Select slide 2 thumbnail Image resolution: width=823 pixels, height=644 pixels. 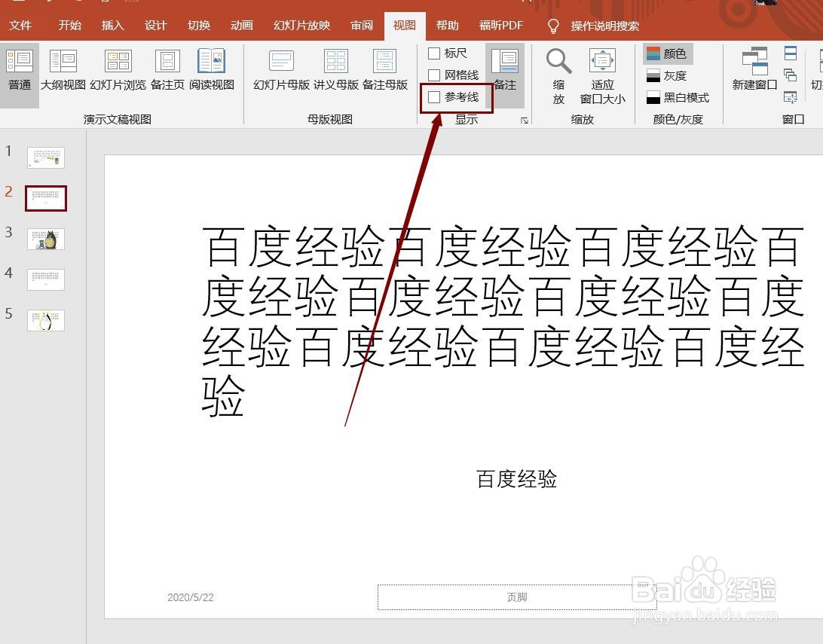[46, 198]
